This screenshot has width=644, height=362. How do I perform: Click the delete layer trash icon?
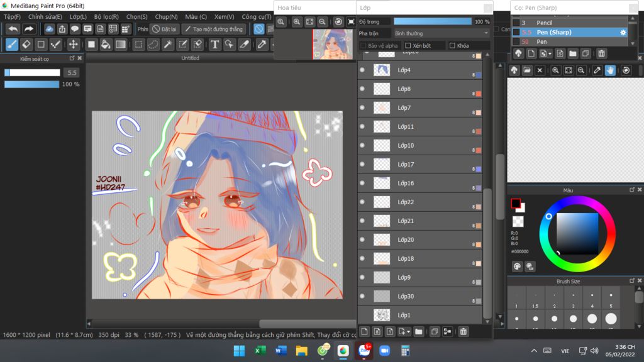(464, 332)
